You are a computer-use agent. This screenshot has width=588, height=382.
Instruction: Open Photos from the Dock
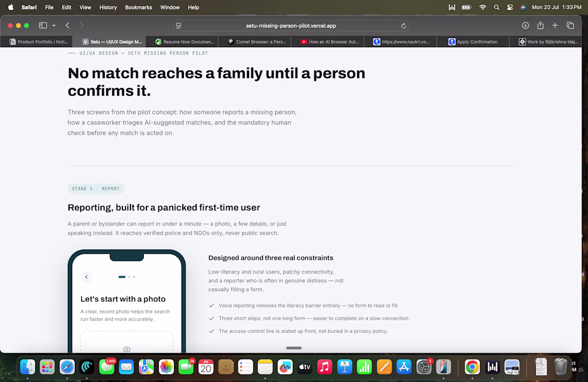tap(166, 367)
